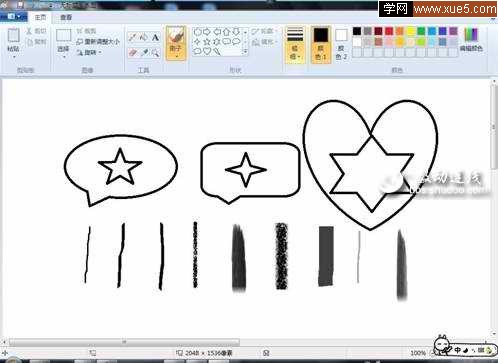
Task: Activate the Color 2 background box
Action: [341, 44]
